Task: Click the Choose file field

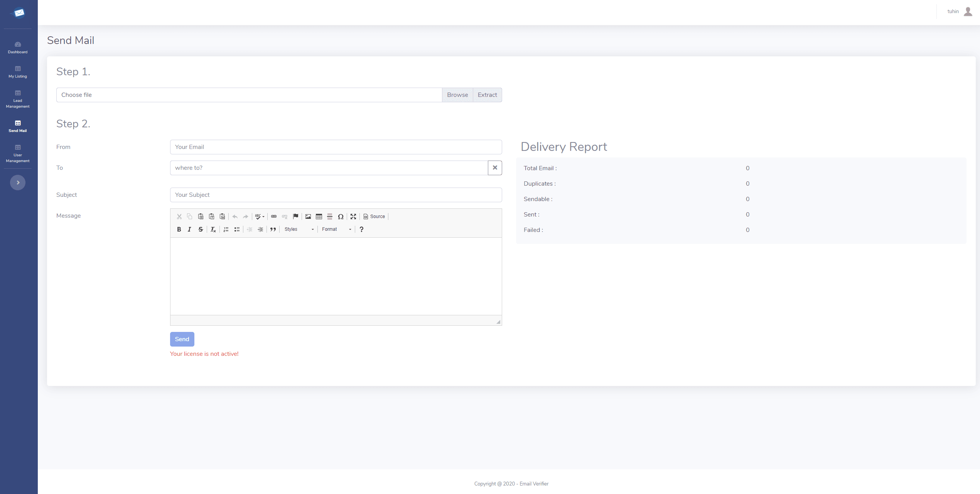Action: tap(249, 95)
